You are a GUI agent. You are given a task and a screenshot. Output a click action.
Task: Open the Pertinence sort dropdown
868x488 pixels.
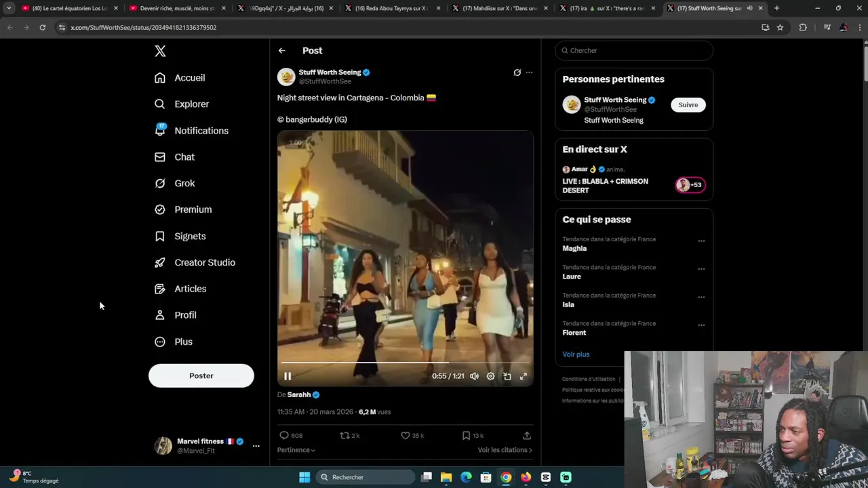pos(296,450)
